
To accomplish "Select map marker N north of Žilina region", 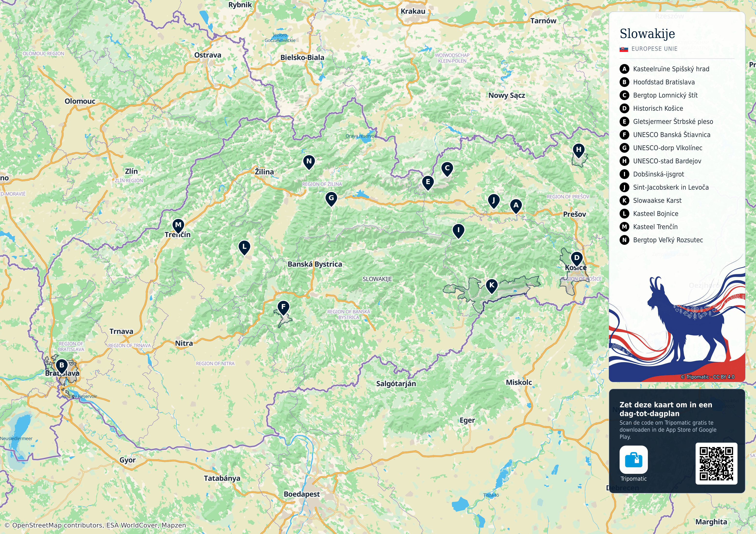I will [x=309, y=162].
